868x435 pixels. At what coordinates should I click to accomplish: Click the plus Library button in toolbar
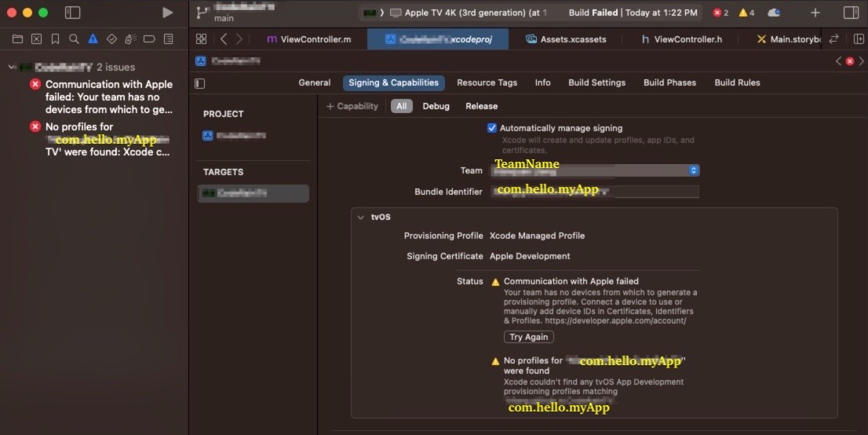pos(815,13)
